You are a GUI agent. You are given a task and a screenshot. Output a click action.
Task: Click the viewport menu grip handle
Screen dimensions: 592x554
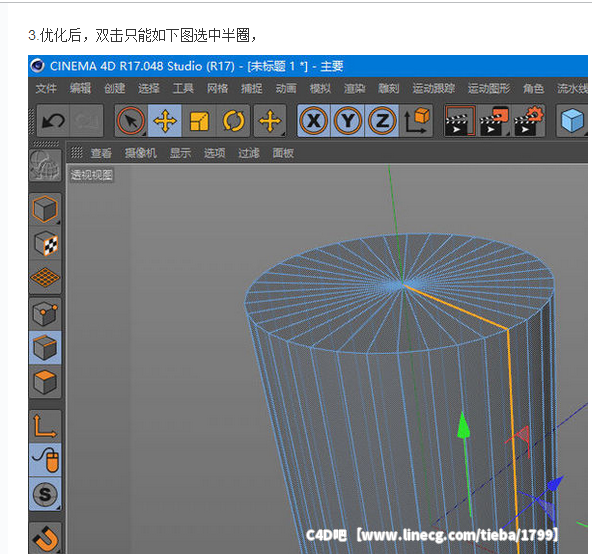pyautogui.click(x=77, y=153)
